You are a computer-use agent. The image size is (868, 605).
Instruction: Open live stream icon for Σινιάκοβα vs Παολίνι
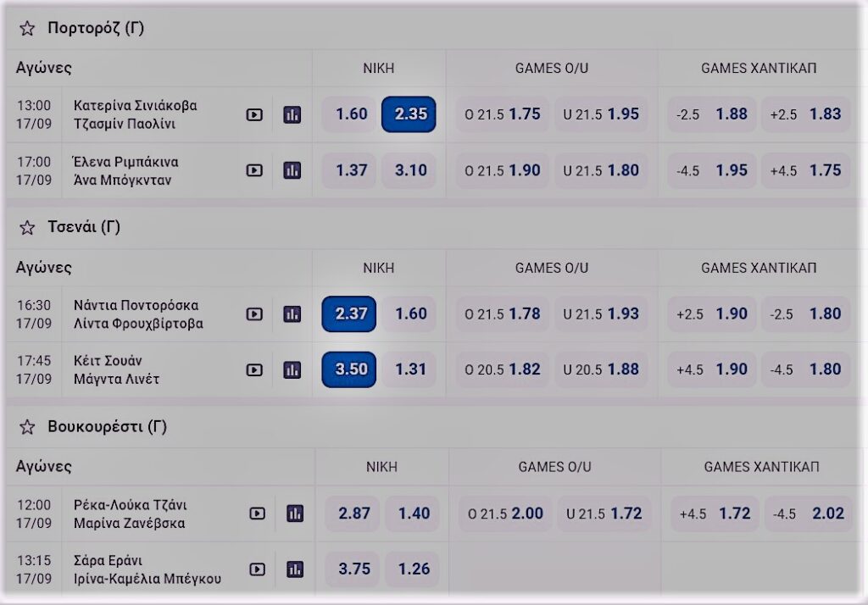[254, 114]
